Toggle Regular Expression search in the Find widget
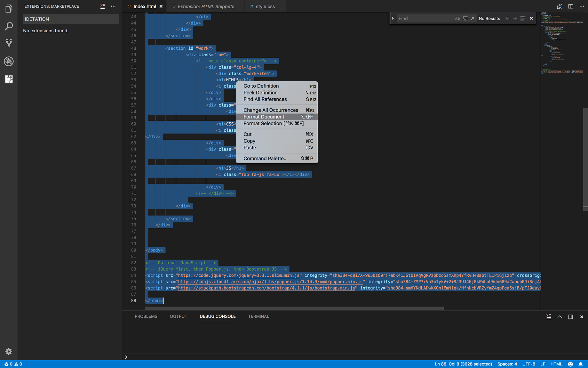 (473, 18)
